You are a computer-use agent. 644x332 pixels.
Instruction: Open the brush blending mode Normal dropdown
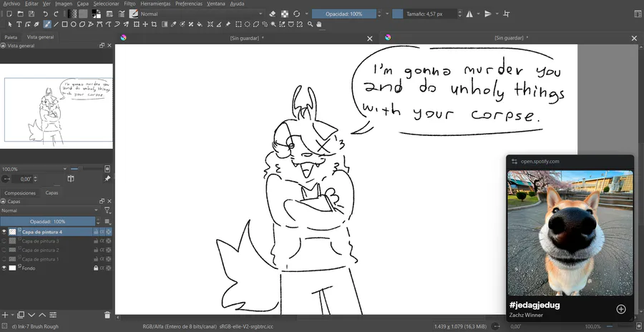(x=201, y=14)
